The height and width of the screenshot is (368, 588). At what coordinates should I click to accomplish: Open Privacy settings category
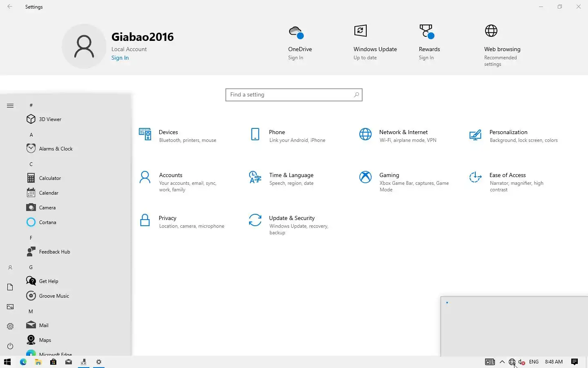click(182, 222)
